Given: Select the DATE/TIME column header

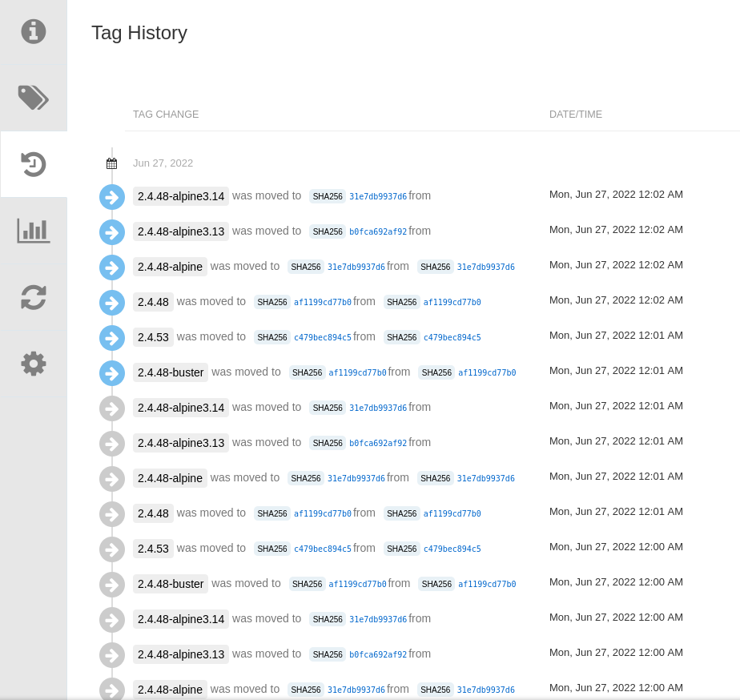Looking at the screenshot, I should 576,115.
